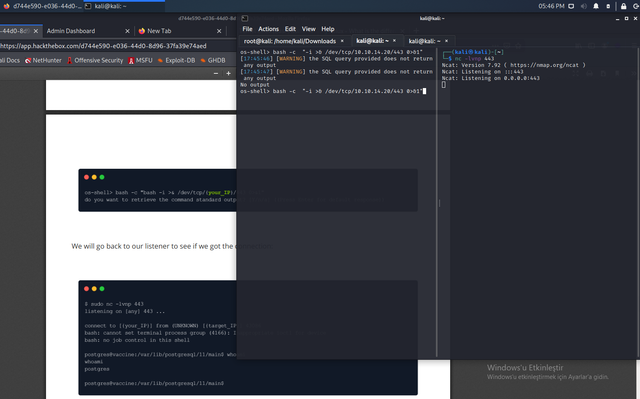Click the red dot on the lower code block

[x=87, y=289]
